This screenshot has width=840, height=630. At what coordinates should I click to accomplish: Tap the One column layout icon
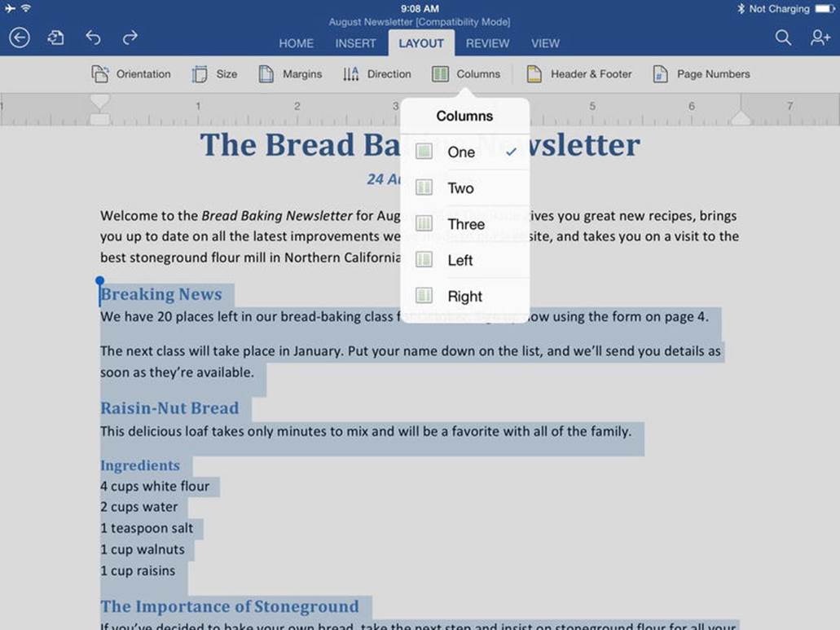click(424, 152)
